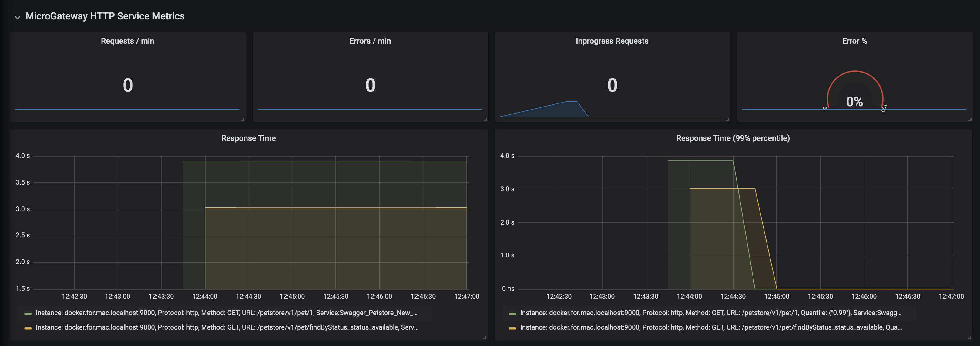Collapse the MicroGateway HTTP Service Metrics row

point(17,17)
